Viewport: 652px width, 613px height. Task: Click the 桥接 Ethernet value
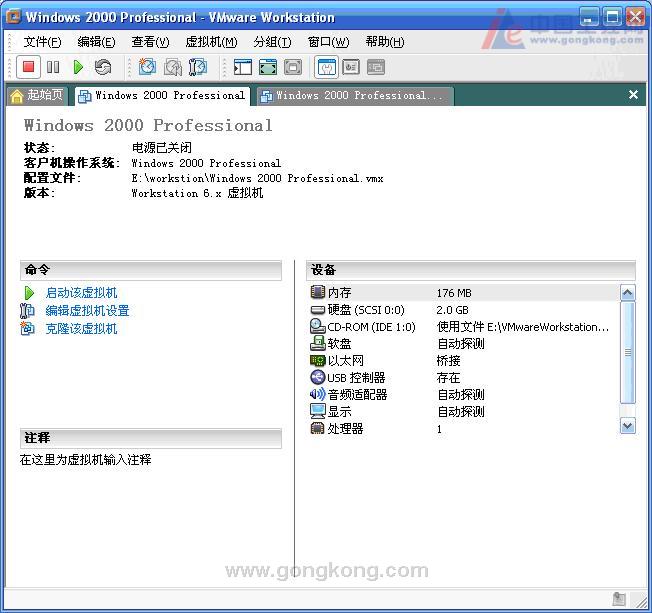tap(448, 360)
